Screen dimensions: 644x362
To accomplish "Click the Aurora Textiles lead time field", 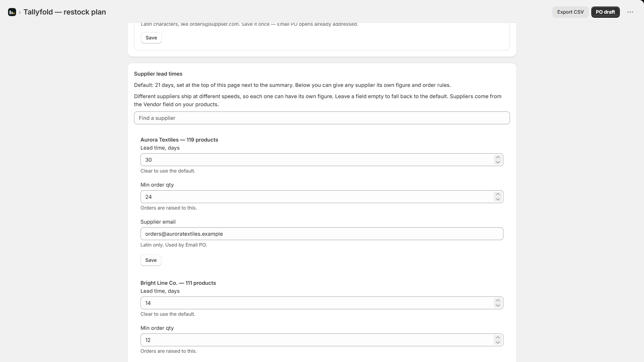I will click(322, 160).
